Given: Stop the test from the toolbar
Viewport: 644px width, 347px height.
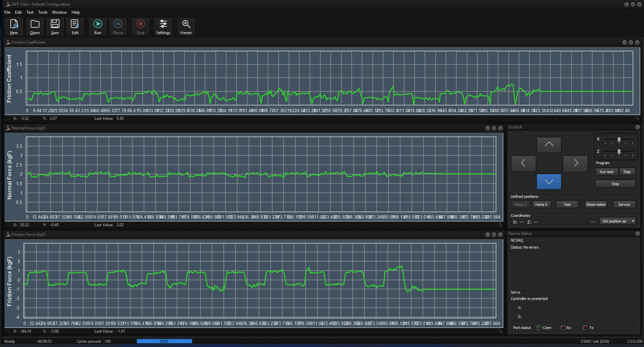Looking at the screenshot, I should [x=140, y=26].
